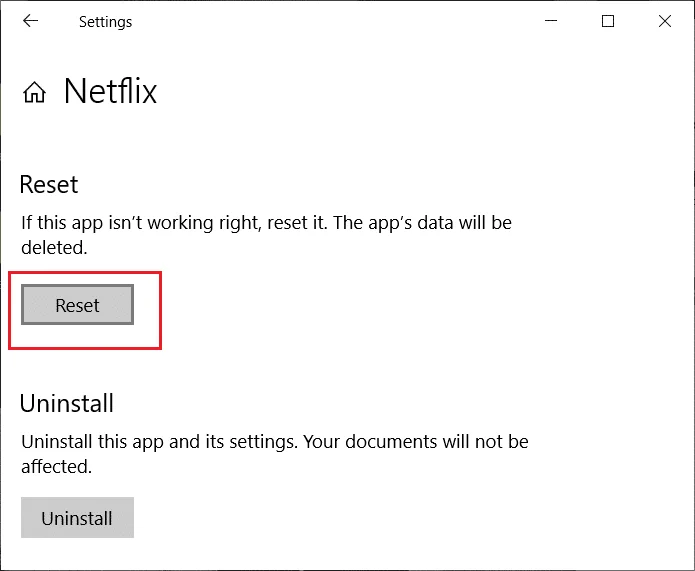
Task: Click the Reset section heading
Action: click(x=49, y=184)
